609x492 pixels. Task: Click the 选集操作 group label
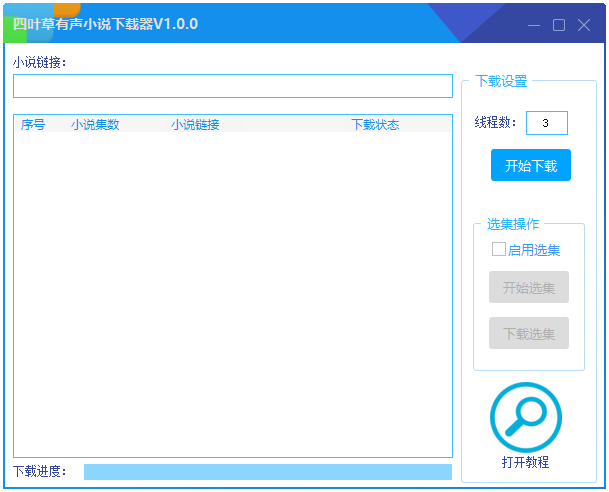tap(513, 224)
